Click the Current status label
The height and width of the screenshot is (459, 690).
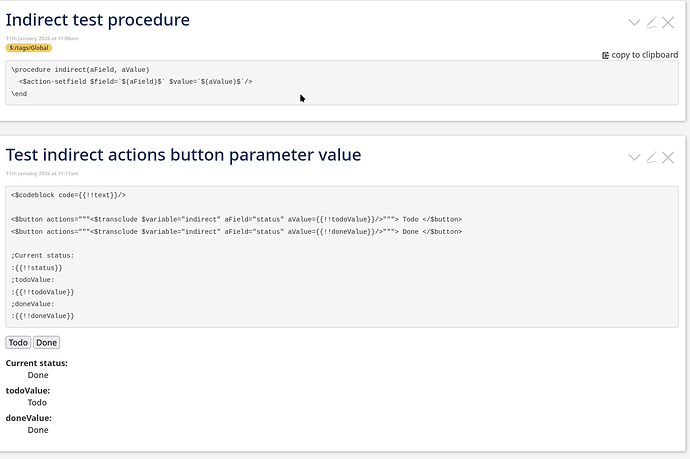37,363
